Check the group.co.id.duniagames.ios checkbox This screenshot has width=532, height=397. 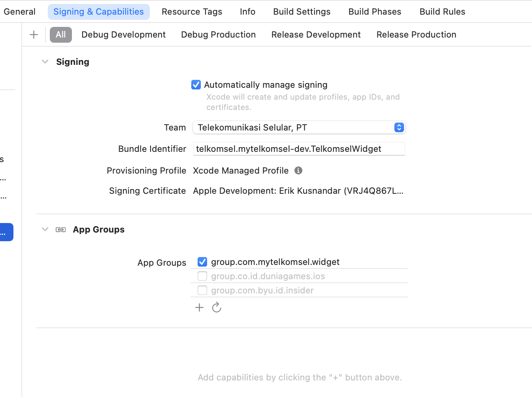pos(202,276)
